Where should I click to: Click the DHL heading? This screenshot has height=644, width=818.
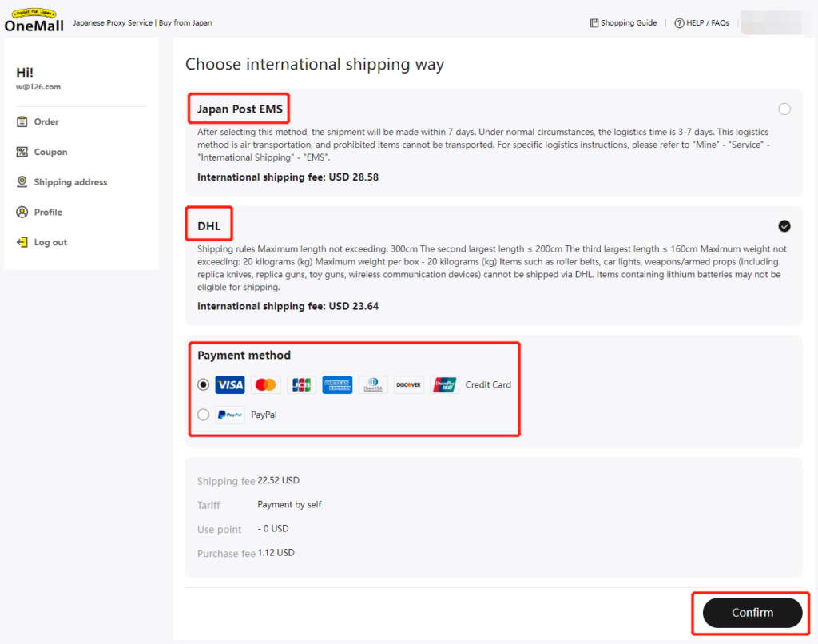(208, 226)
